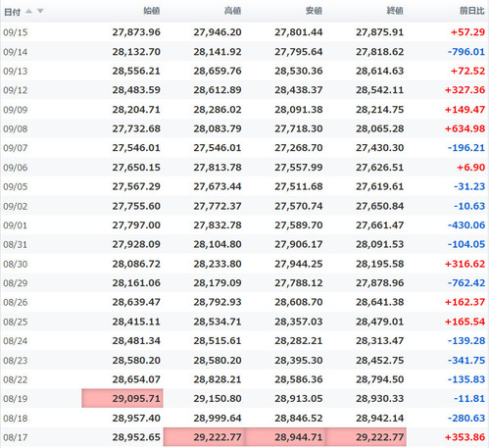489x448 pixels.
Task: Click the 始値 column header
Action: coord(152,11)
